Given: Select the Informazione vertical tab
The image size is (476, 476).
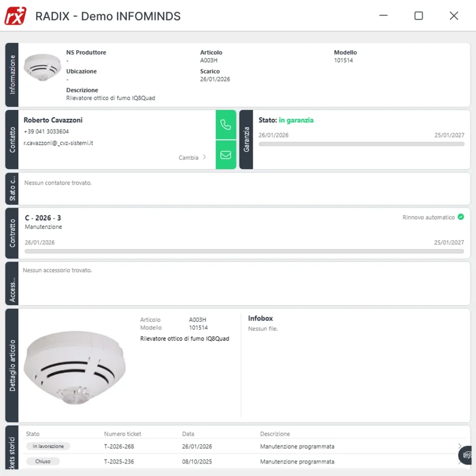Looking at the screenshot, I should tap(12, 75).
